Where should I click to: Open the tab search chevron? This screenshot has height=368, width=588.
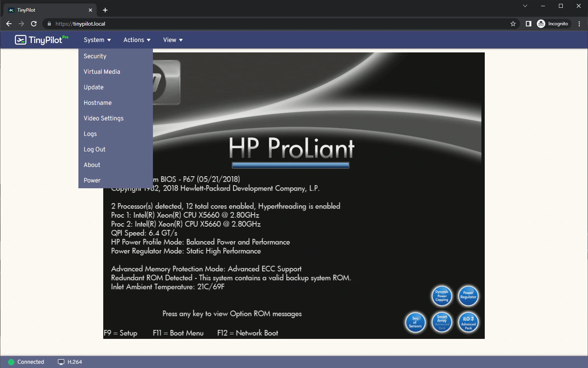pos(525,6)
